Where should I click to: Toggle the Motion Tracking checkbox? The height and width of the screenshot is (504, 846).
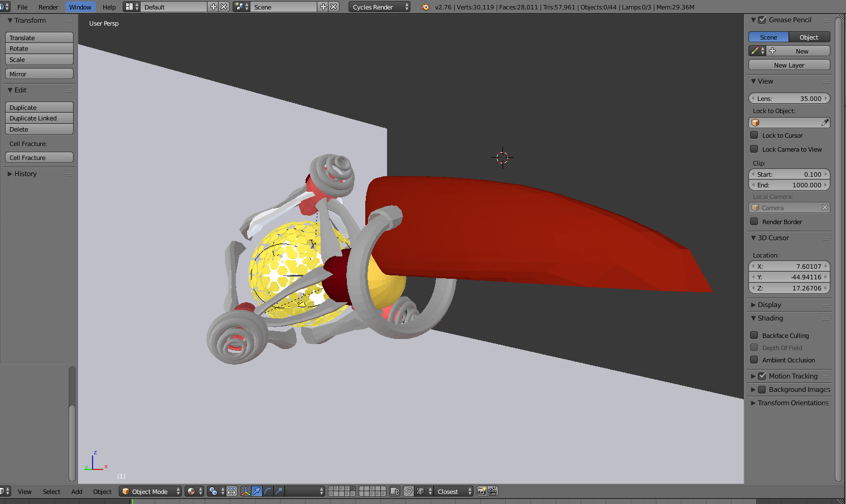762,376
